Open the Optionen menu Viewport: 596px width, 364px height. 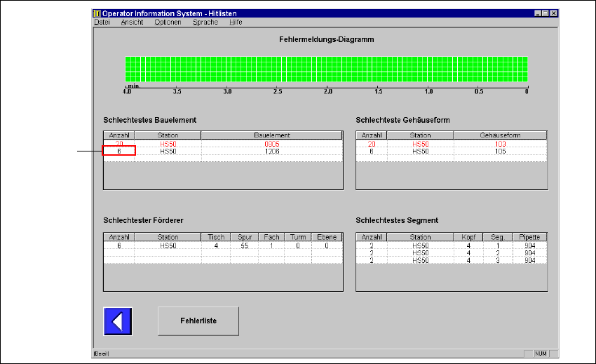point(168,22)
